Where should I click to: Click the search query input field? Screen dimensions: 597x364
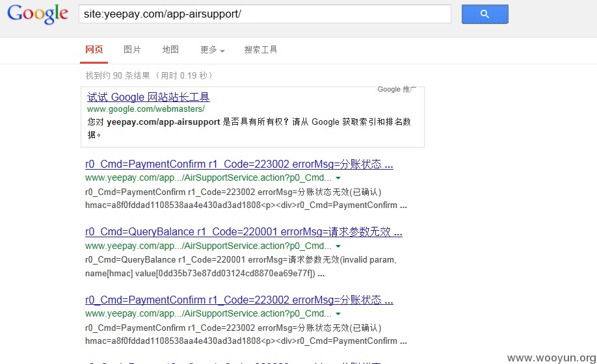265,14
